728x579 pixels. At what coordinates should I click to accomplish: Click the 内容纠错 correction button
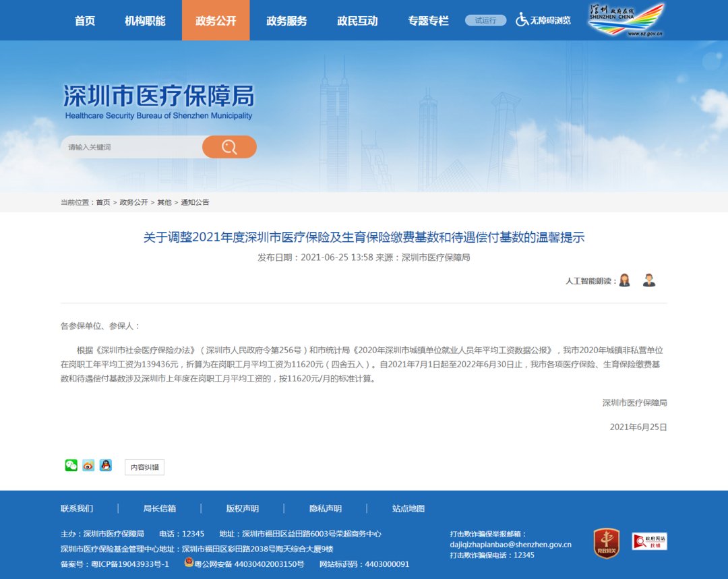coord(144,466)
